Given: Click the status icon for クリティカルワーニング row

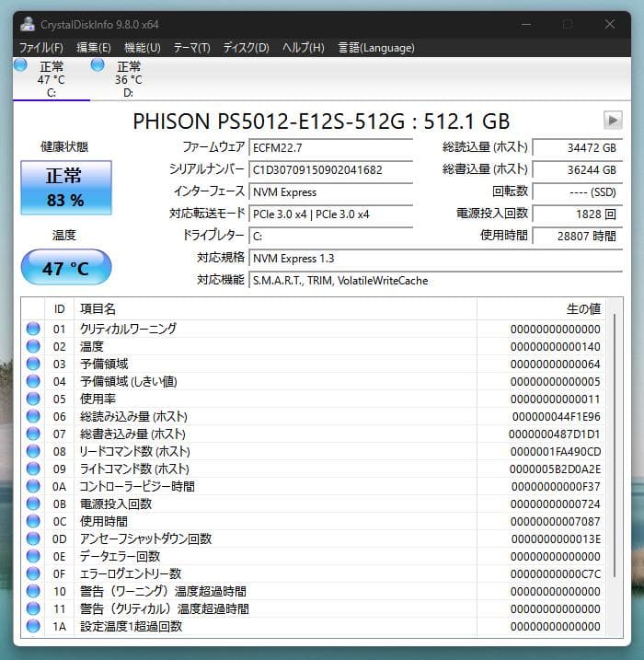Looking at the screenshot, I should [x=33, y=329].
